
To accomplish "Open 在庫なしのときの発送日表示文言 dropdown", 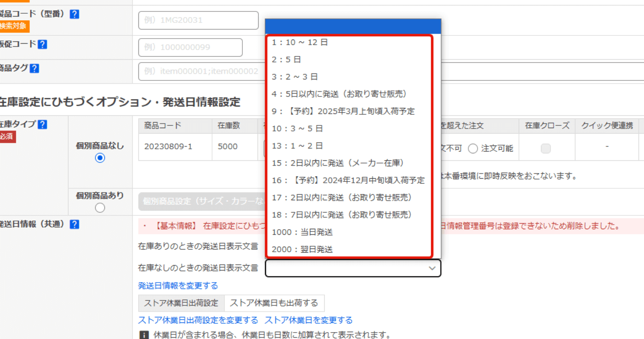I will click(353, 268).
